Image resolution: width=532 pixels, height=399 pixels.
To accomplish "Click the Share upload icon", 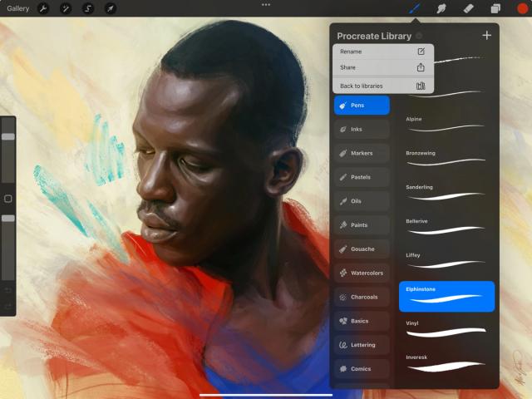I will (x=421, y=67).
